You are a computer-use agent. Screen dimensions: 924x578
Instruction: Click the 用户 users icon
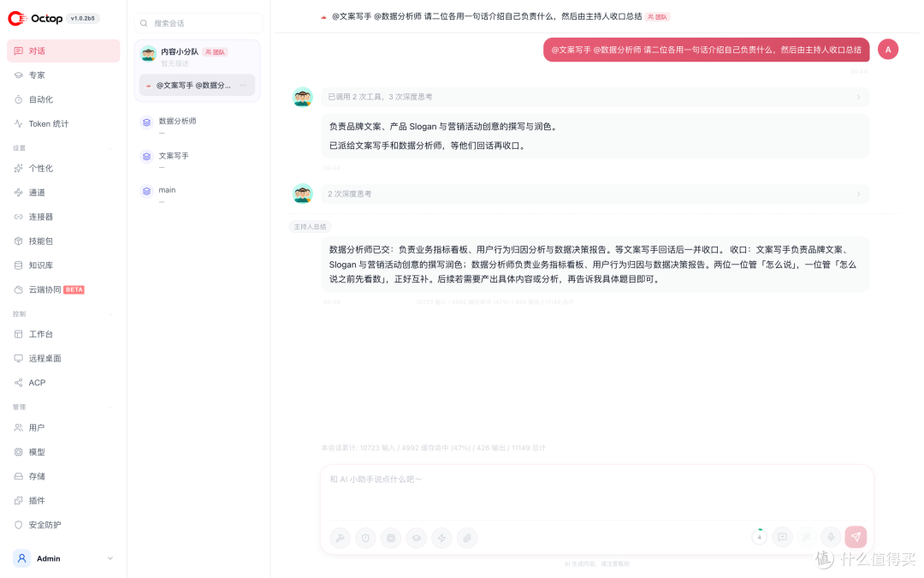[x=18, y=427]
